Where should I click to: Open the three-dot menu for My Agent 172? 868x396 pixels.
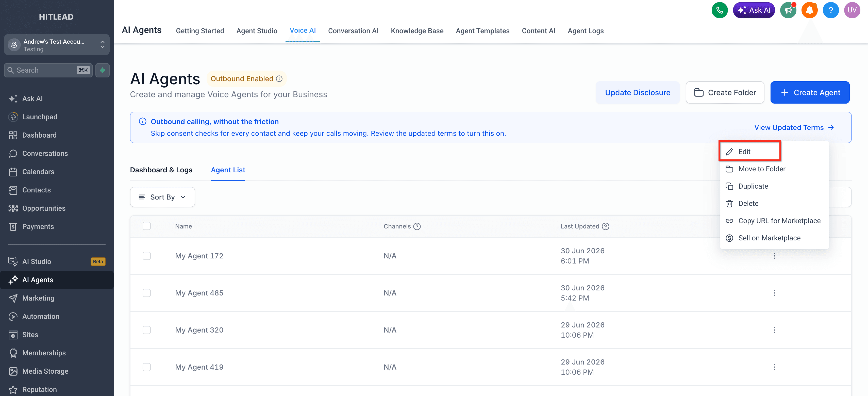pyautogui.click(x=774, y=256)
